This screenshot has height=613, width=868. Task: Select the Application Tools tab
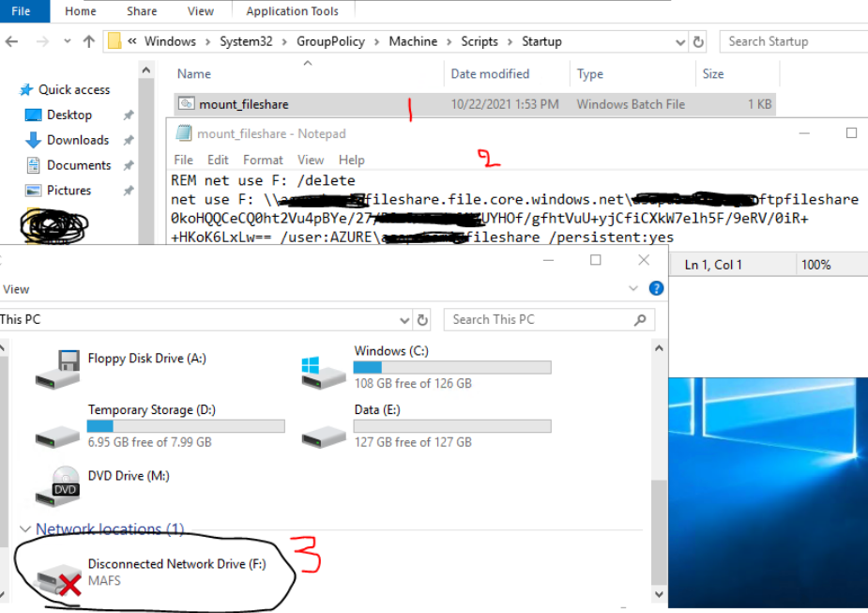click(x=292, y=11)
